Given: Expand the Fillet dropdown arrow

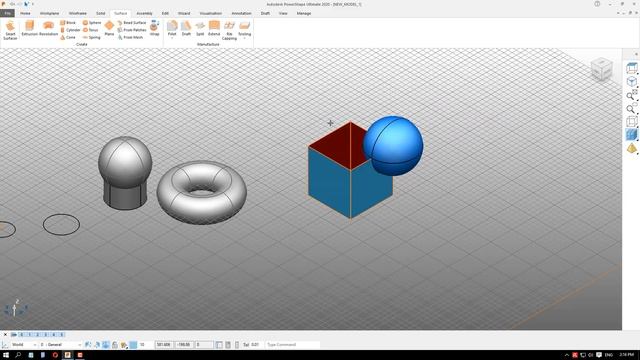Looking at the screenshot, I should (172, 38).
